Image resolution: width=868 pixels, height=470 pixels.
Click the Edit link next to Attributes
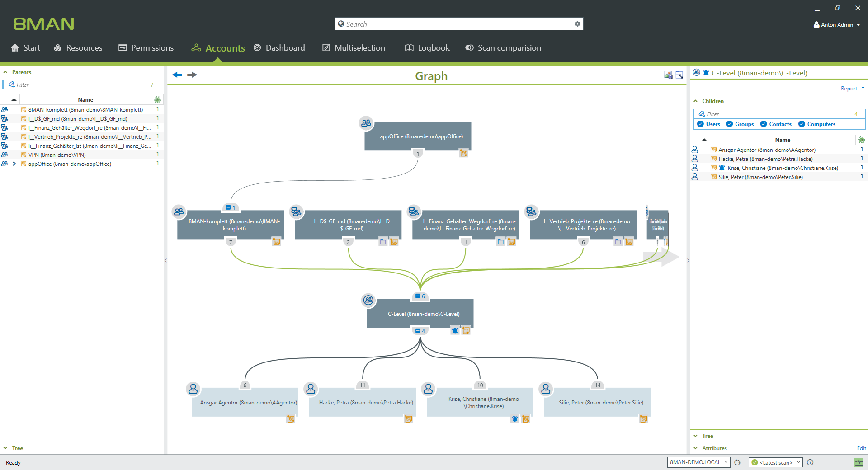coord(862,448)
